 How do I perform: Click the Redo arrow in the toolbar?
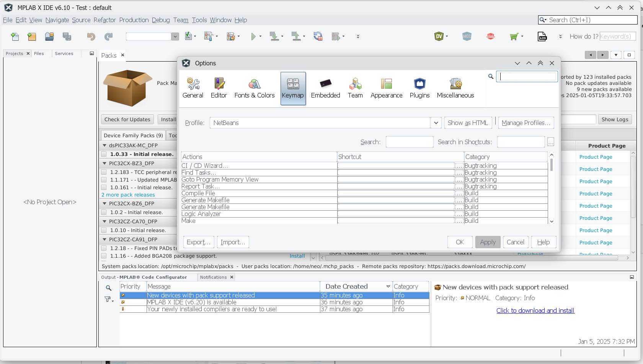coord(108,36)
